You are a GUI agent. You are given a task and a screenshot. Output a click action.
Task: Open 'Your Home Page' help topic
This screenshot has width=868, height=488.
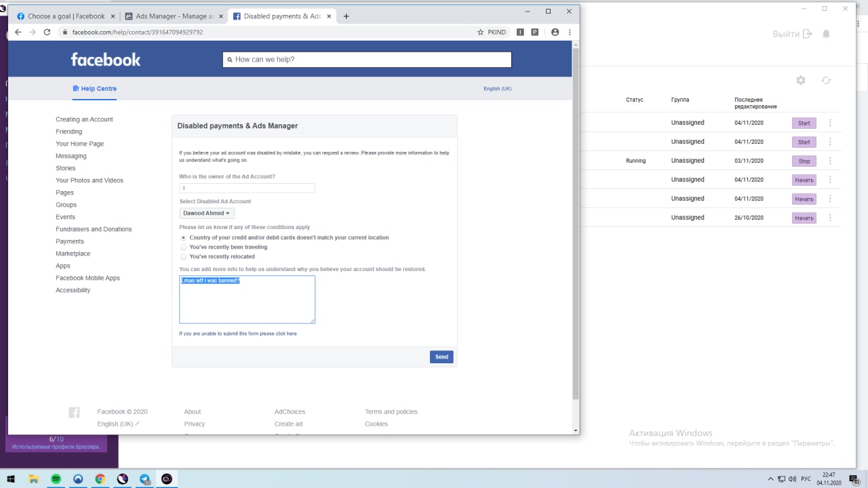[79, 144]
